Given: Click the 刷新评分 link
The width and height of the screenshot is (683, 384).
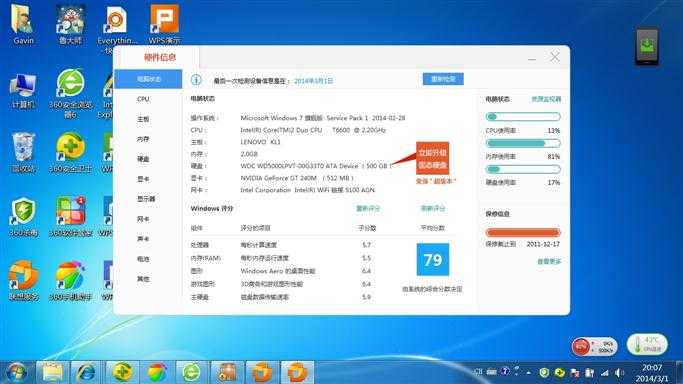Looking at the screenshot, I should [433, 209].
